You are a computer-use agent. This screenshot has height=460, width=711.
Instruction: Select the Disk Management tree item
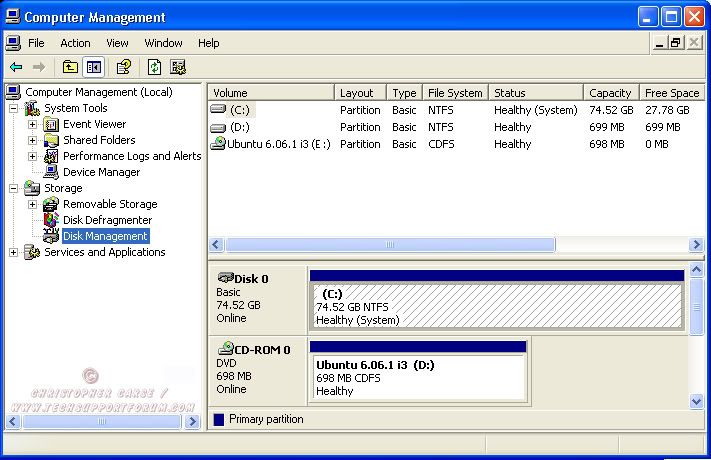pyautogui.click(x=105, y=236)
